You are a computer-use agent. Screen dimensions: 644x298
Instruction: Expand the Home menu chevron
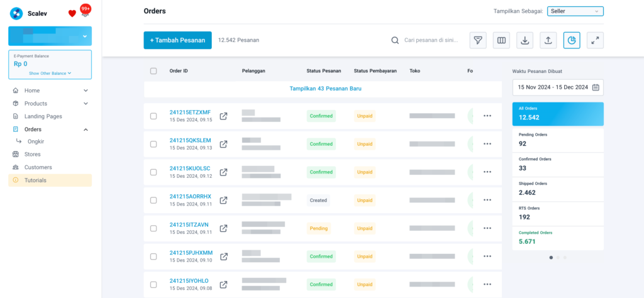click(86, 91)
